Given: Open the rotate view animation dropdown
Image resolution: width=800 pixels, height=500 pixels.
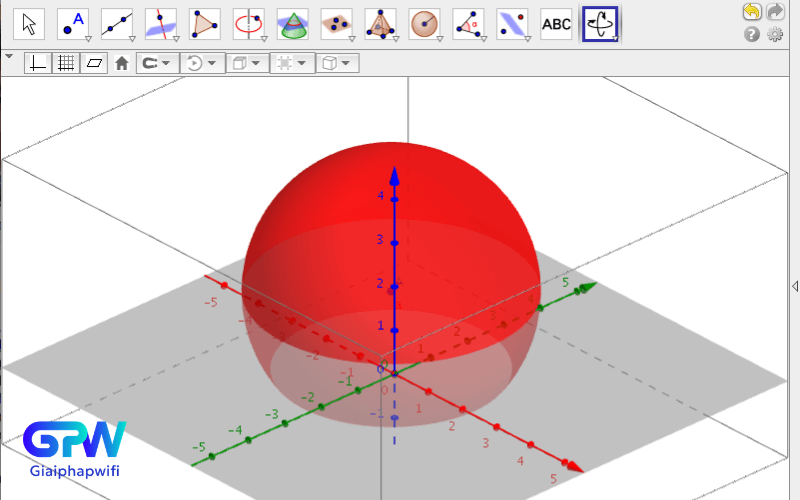Looking at the screenshot, I should point(203,63).
